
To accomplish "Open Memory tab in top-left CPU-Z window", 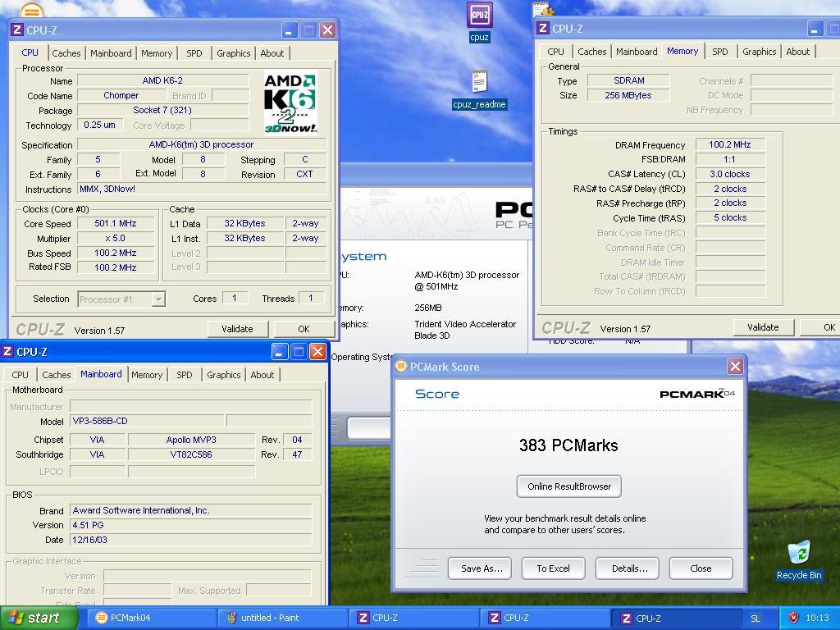I will tap(157, 53).
